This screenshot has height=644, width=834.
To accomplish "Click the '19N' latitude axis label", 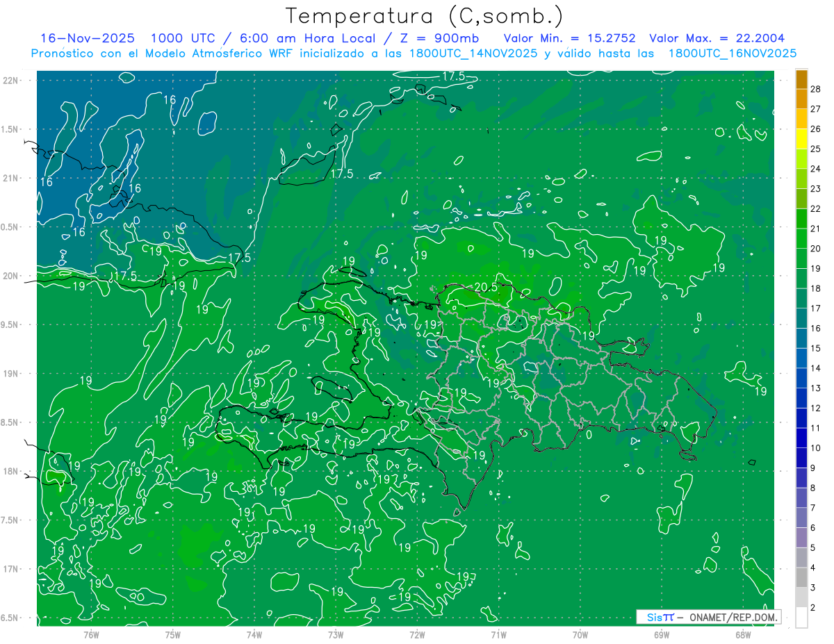I will [11, 374].
